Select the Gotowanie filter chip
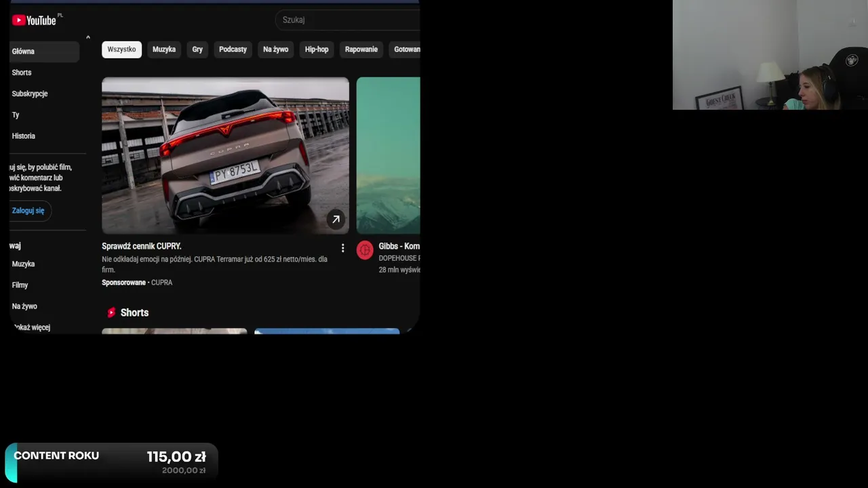Viewport: 868px width, 488px height. [x=406, y=49]
